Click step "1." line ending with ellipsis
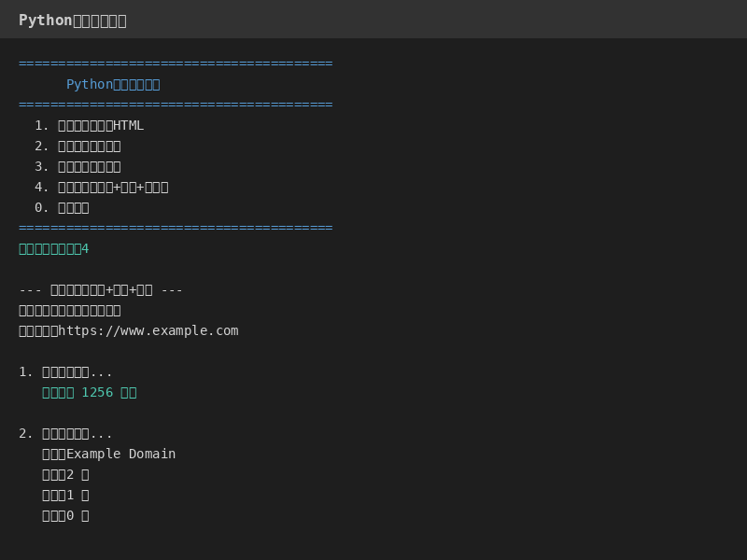This screenshot has height=560, width=747. click(x=65, y=371)
